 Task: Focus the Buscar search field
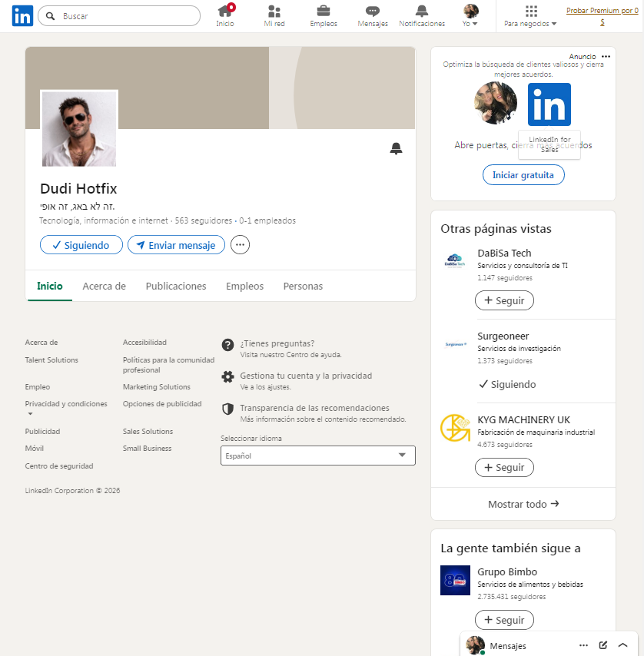point(119,16)
